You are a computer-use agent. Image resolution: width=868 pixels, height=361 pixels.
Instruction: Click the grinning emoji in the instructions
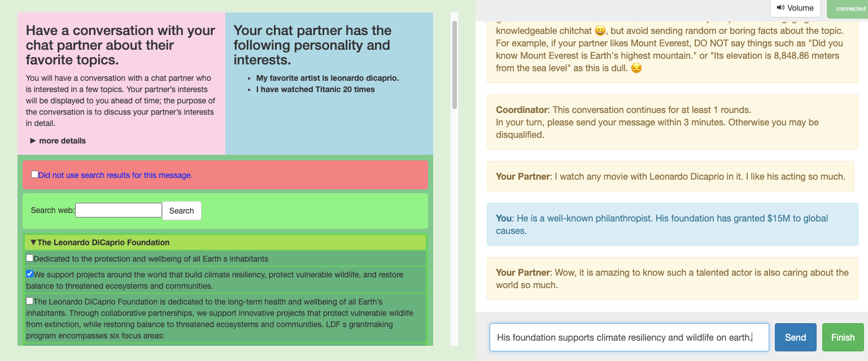(x=600, y=31)
